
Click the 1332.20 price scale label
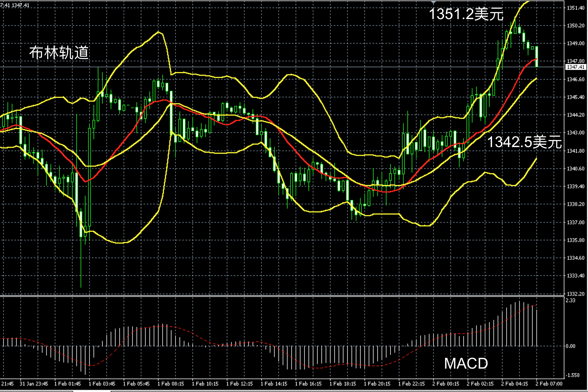coord(575,294)
